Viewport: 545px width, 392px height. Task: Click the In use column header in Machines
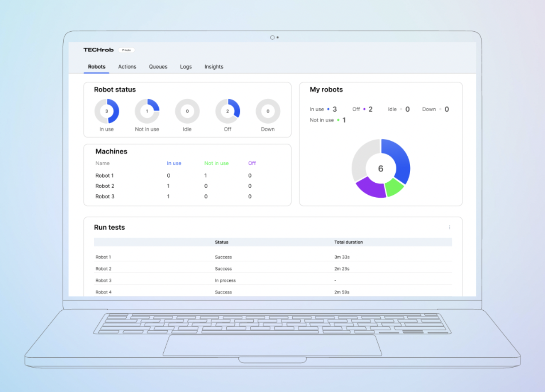pos(174,163)
